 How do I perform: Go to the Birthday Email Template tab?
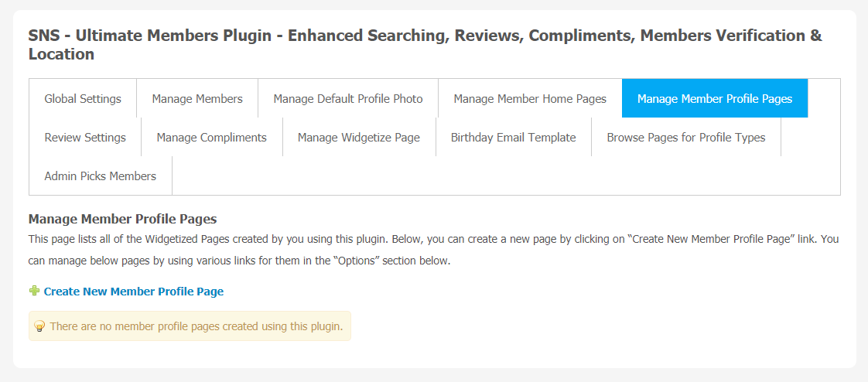(513, 138)
